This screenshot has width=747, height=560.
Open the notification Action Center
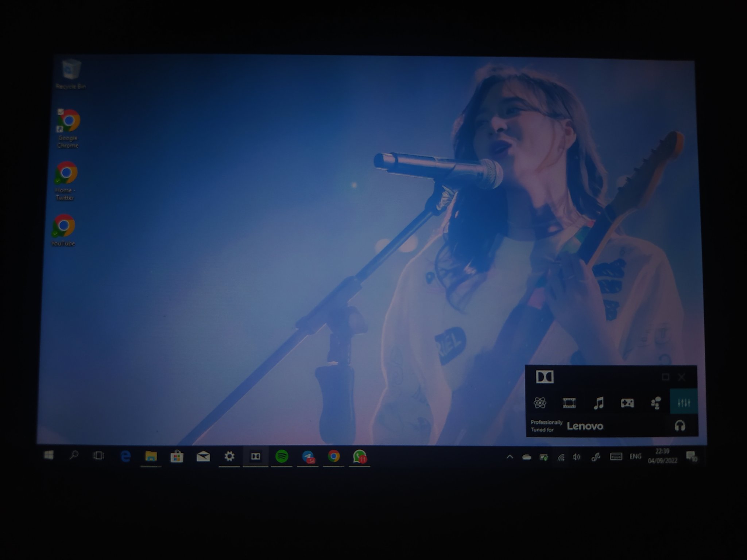point(691,456)
